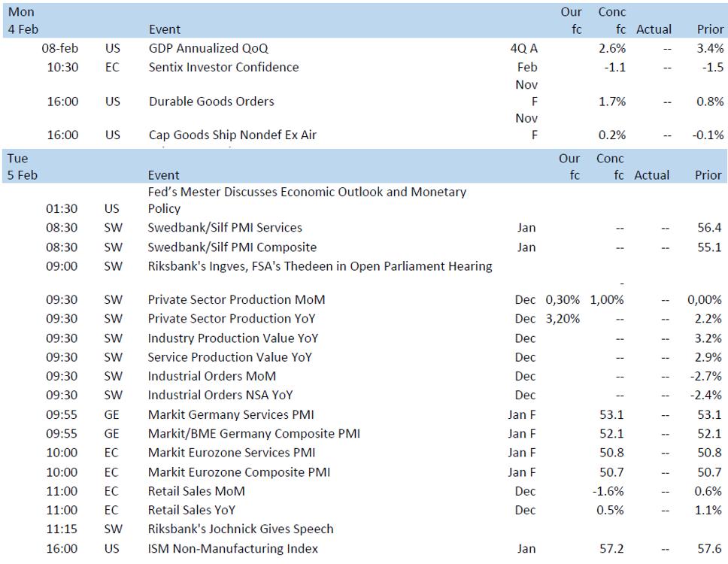Select the '11:15' time cell
Screen dimensions: 728x564
(62, 529)
